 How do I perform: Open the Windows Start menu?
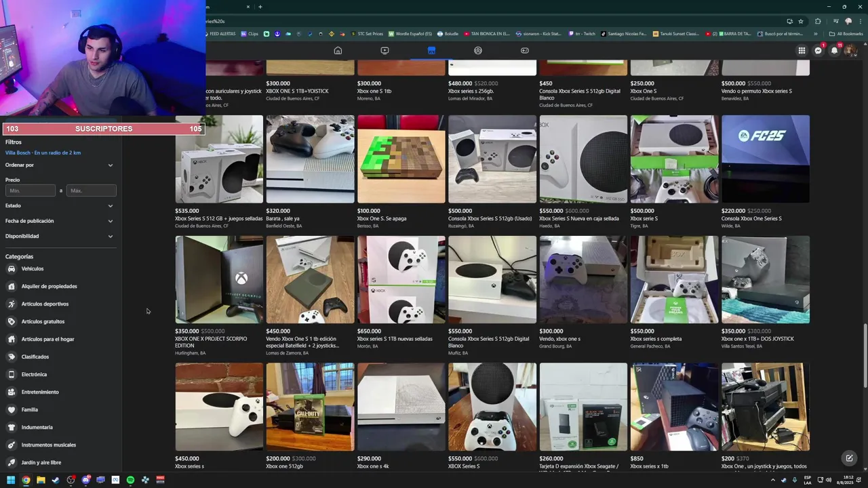[x=11, y=480]
